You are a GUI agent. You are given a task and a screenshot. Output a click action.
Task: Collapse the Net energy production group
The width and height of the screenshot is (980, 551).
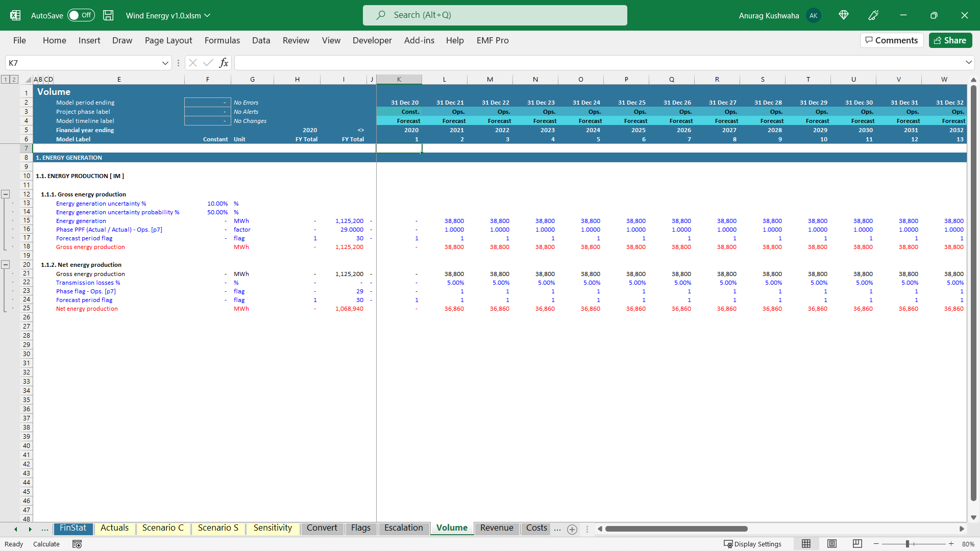6,264
